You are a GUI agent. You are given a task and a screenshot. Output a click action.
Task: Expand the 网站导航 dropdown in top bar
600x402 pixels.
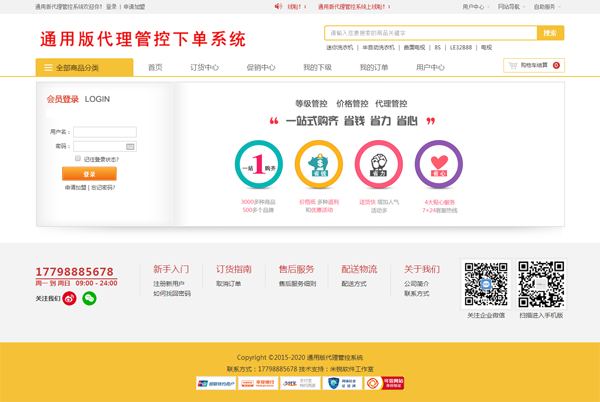tap(511, 7)
